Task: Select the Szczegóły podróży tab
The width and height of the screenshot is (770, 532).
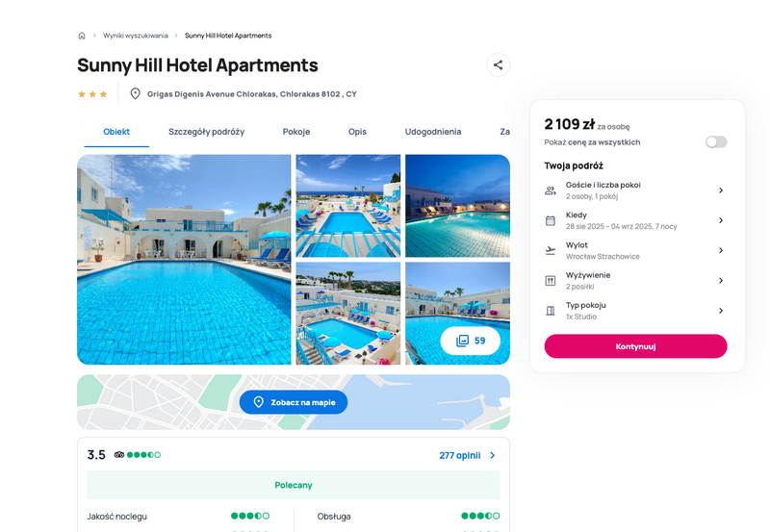Action: (206, 132)
